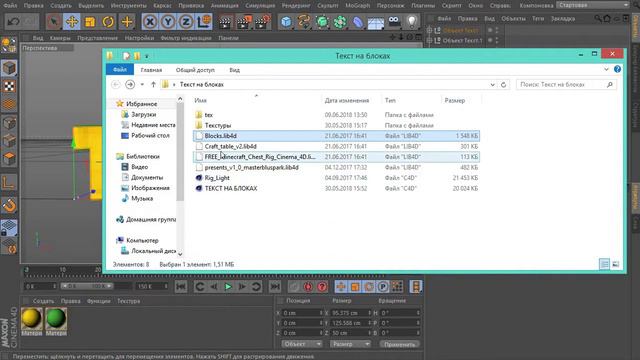Viewport: 640px width, 360px height.
Task: Open the Текстуры folder
Action: [x=336, y=125]
